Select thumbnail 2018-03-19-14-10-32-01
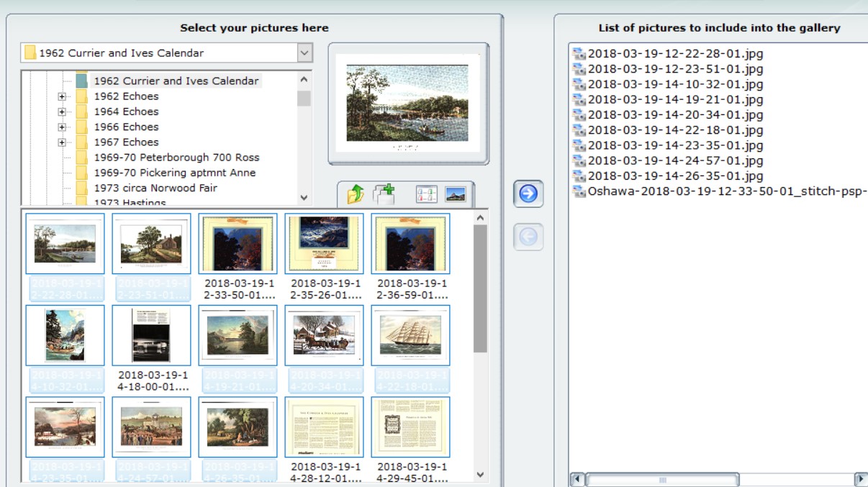Image resolution: width=868 pixels, height=487 pixels. 65,335
